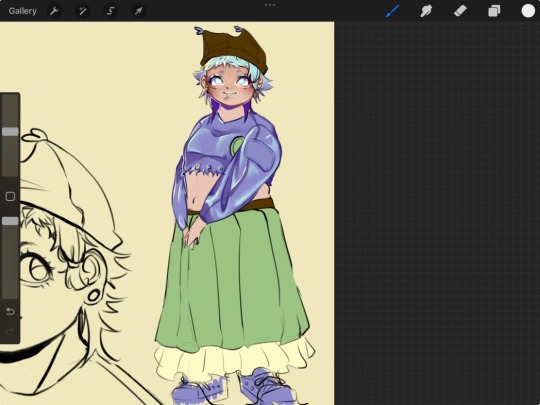This screenshot has width=540, height=405.
Task: Return to Gallery
Action: [22, 11]
